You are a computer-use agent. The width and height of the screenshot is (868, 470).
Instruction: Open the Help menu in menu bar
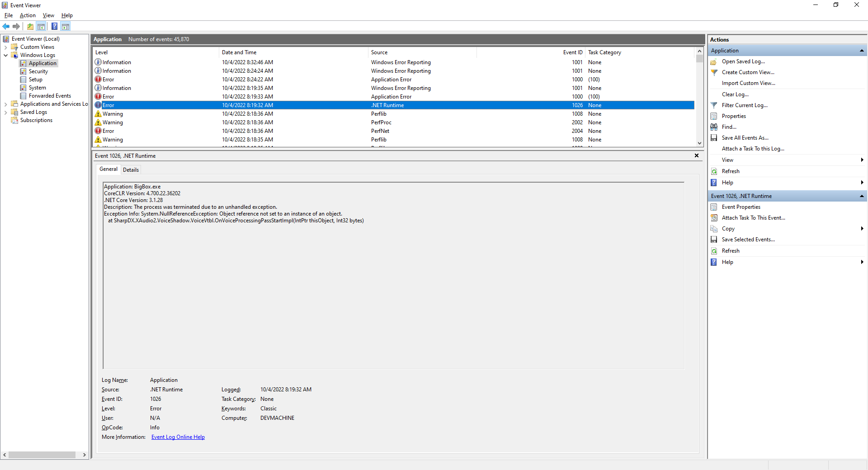(67, 15)
